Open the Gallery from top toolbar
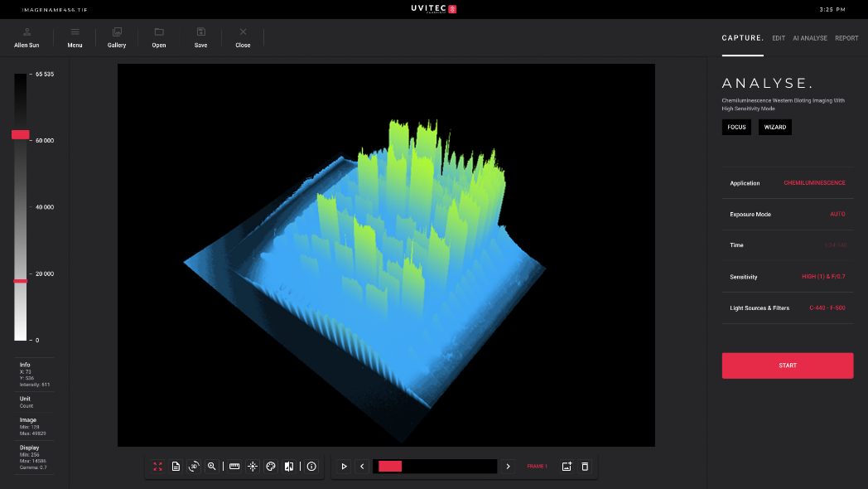Viewport: 868px width, 489px height. point(117,38)
